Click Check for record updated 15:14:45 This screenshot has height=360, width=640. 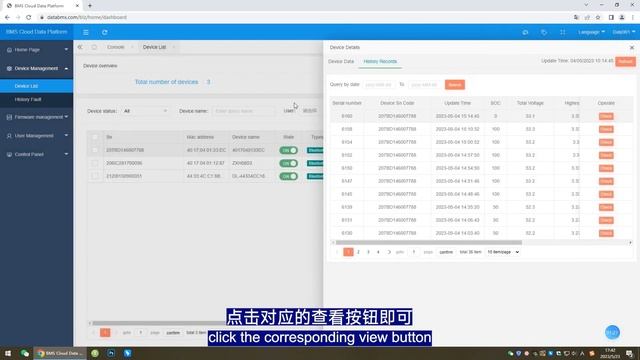606,116
